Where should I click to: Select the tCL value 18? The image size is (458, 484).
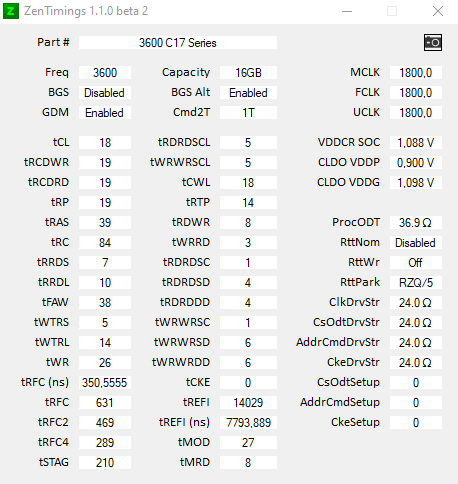click(x=105, y=143)
